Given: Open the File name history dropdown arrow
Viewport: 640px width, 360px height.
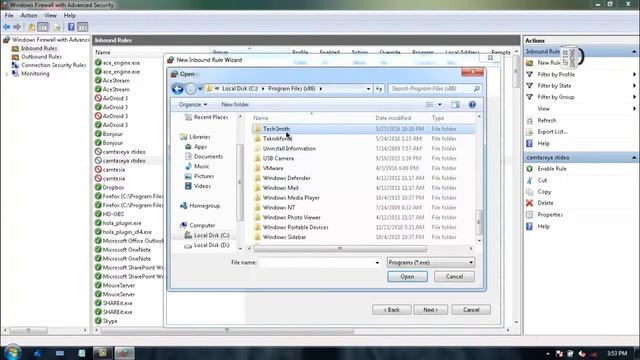Looking at the screenshot, I should coord(377,263).
